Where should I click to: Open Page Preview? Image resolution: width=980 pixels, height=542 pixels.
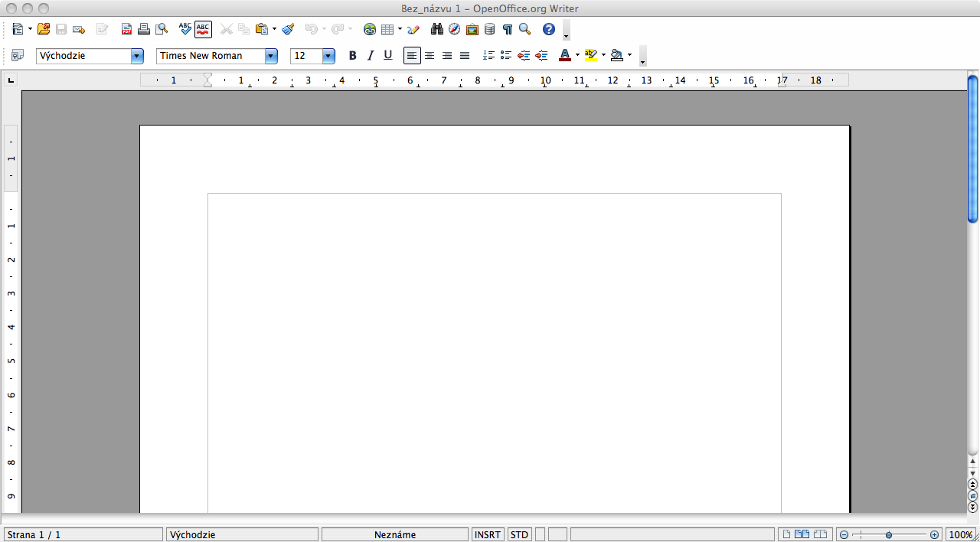click(162, 29)
